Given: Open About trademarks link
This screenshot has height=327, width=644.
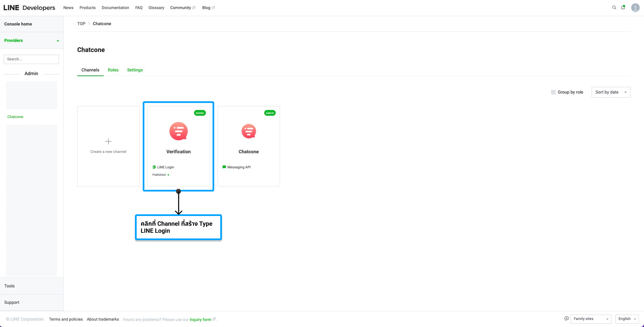Looking at the screenshot, I should click(103, 319).
